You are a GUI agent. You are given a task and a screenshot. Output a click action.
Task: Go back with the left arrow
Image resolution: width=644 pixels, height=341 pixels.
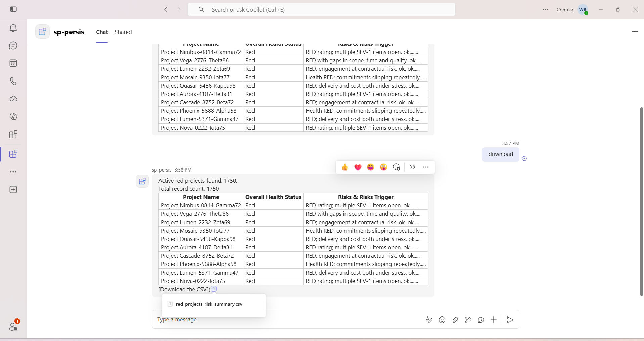[166, 10]
